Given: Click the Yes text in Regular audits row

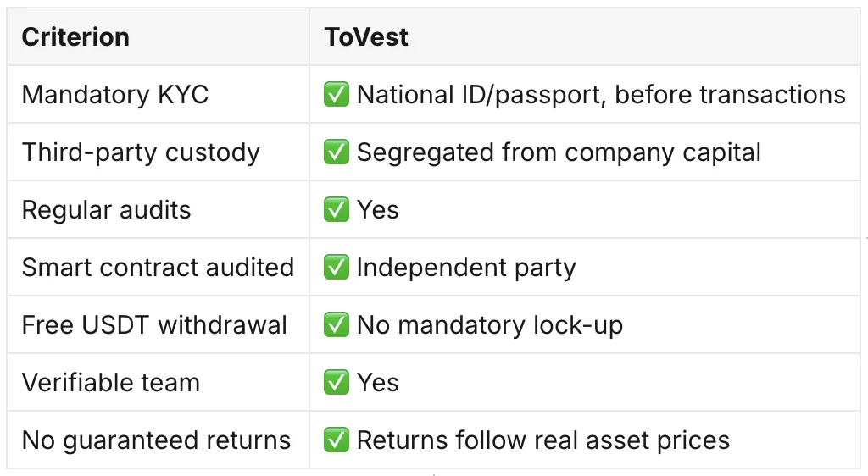Looking at the screenshot, I should point(377,209).
